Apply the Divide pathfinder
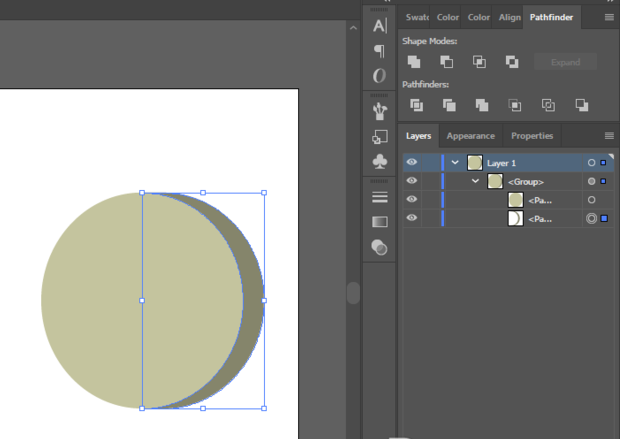Screen dimensions: 620x439 [x=416, y=105]
